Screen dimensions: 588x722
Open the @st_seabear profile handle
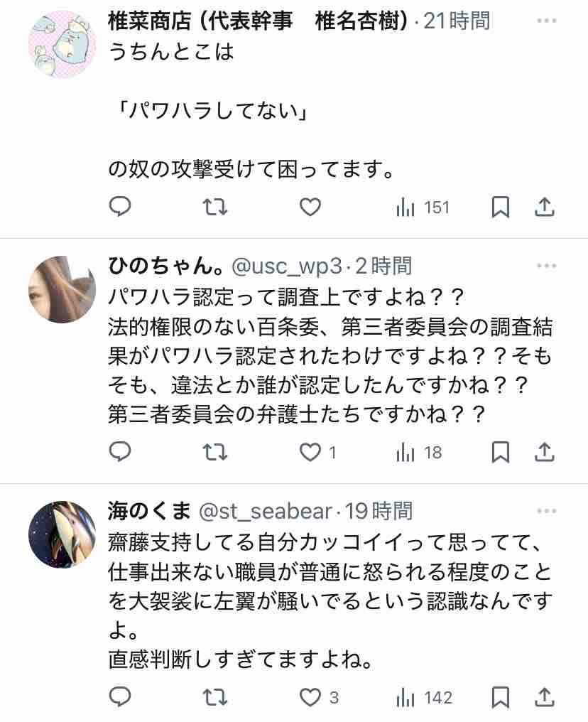pos(266,511)
